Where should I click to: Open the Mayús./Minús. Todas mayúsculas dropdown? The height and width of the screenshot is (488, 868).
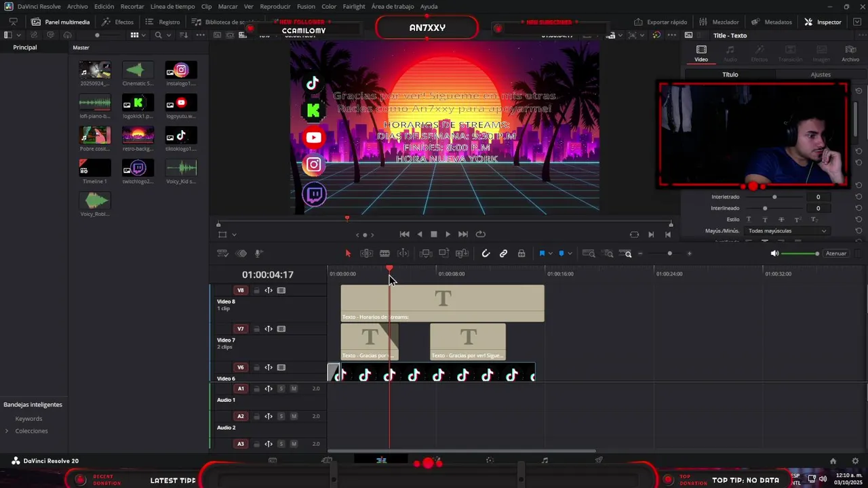tap(787, 231)
